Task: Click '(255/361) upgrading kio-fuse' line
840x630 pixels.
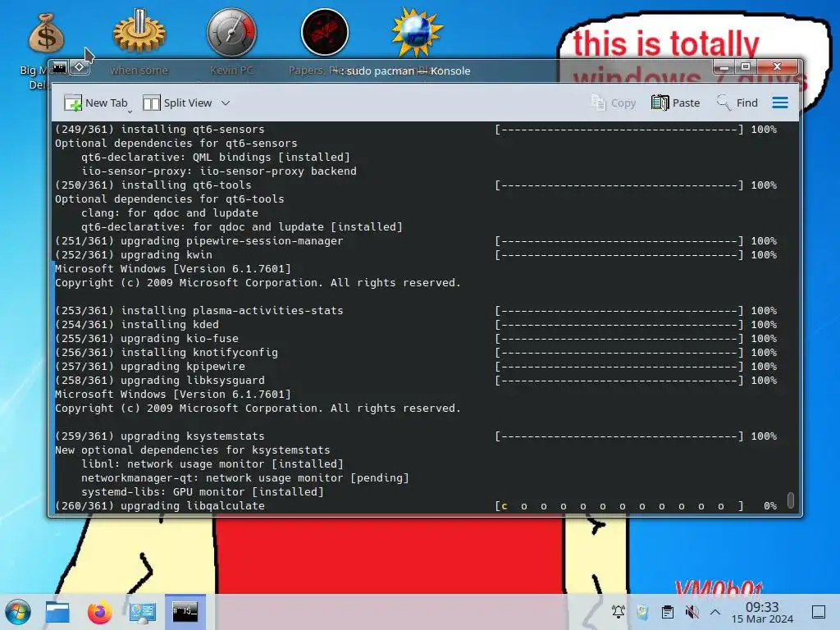Action: (x=147, y=339)
